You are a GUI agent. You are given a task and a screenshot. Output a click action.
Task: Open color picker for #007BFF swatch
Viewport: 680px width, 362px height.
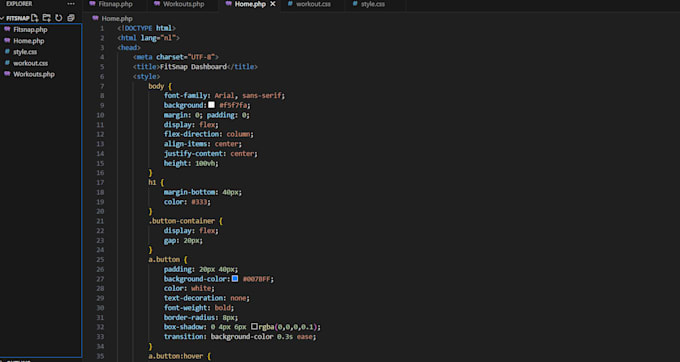tap(235, 279)
